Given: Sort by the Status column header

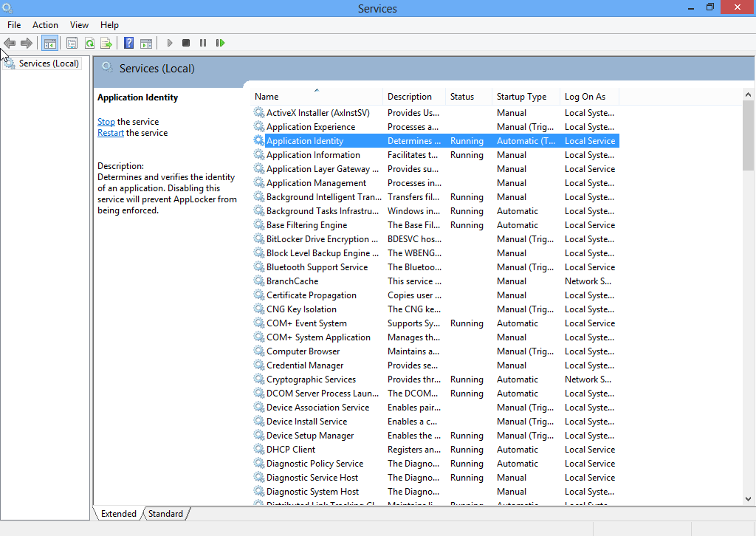Looking at the screenshot, I should 469,97.
